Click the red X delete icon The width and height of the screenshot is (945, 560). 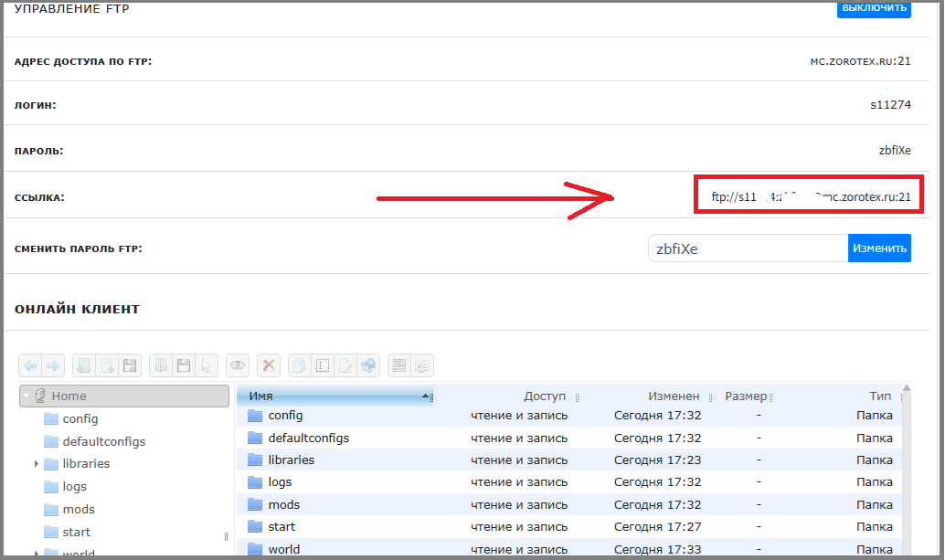click(269, 365)
